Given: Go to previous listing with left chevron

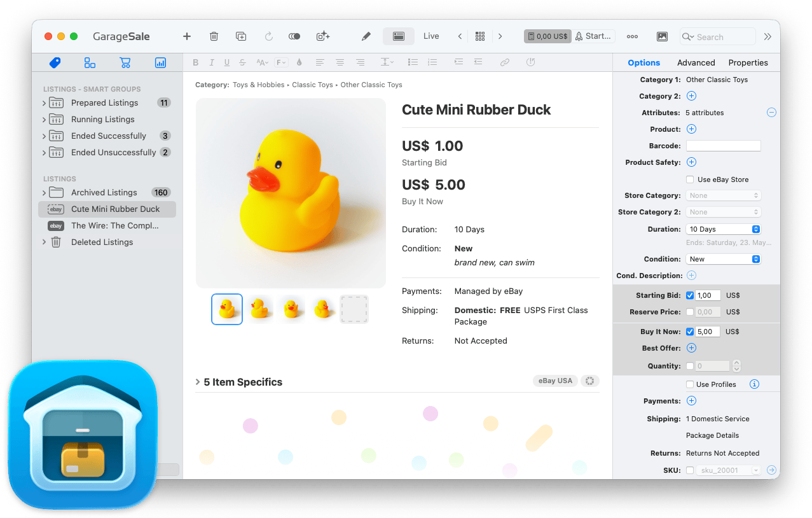Looking at the screenshot, I should click(x=460, y=36).
